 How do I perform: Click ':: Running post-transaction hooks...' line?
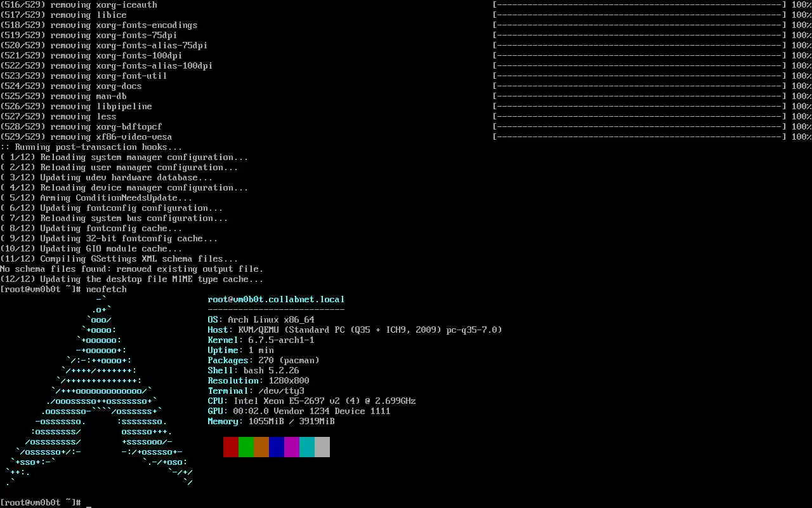91,147
